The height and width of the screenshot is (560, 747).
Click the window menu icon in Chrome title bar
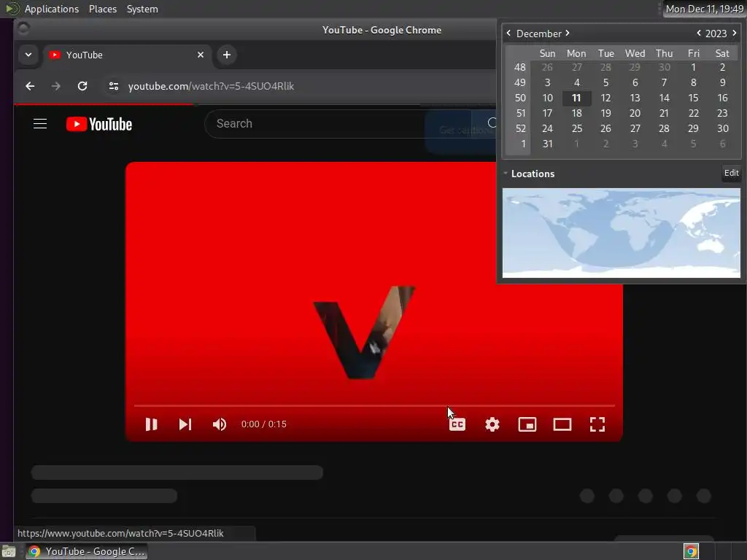[x=23, y=29]
